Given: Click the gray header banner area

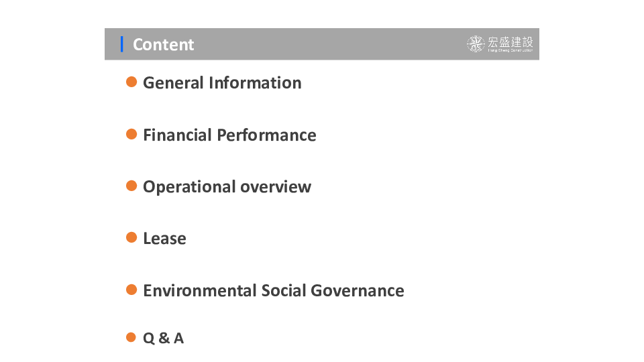Looking at the screenshot, I should (322, 44).
